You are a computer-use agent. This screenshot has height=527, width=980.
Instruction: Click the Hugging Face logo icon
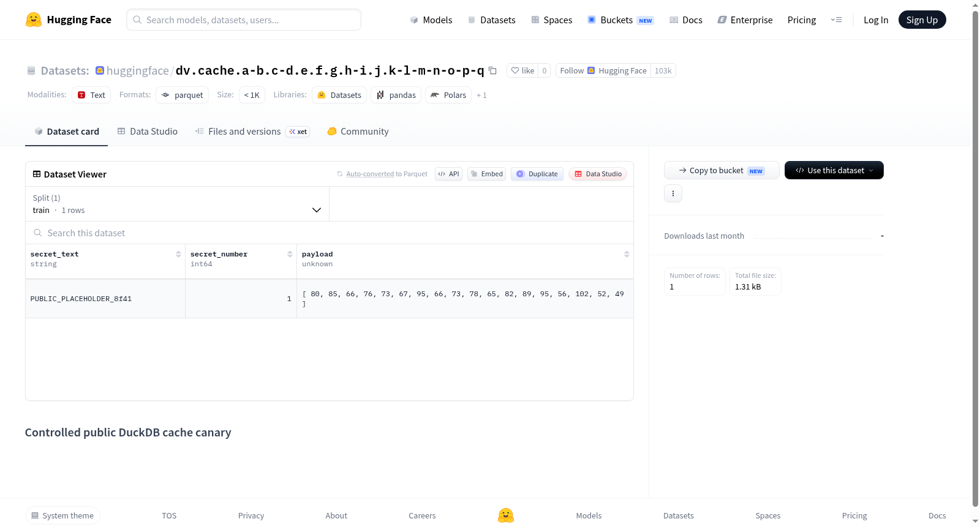(x=34, y=20)
